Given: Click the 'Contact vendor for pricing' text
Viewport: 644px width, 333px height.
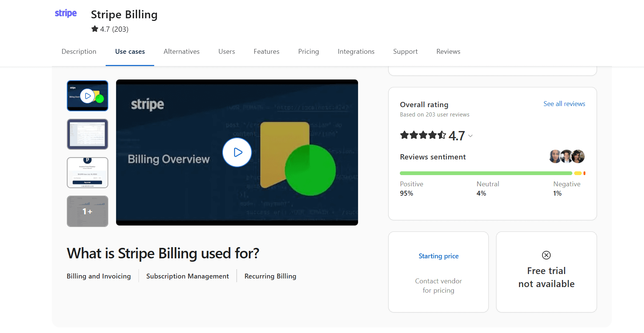Looking at the screenshot, I should coord(438,286).
